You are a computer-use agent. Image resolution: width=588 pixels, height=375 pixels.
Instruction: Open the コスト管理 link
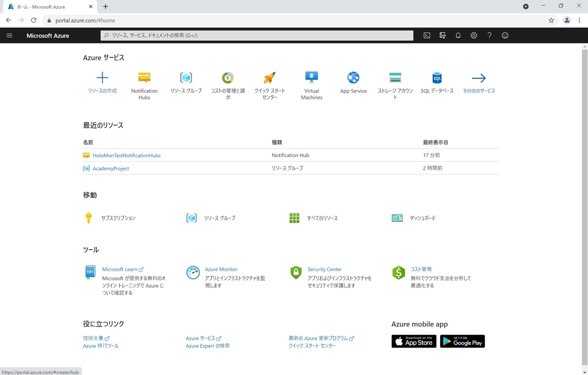pyautogui.click(x=421, y=269)
